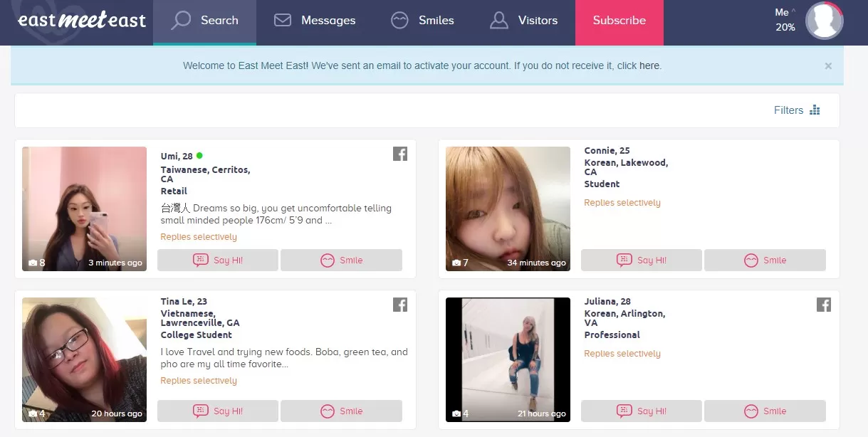Screen dimensions: 868x437
Task: Click the profile avatar icon
Action: tap(824, 21)
